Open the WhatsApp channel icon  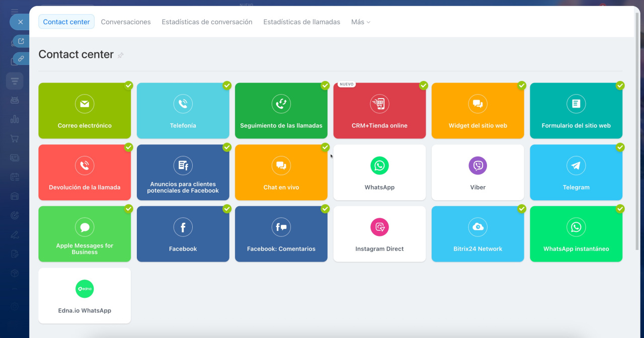(379, 165)
